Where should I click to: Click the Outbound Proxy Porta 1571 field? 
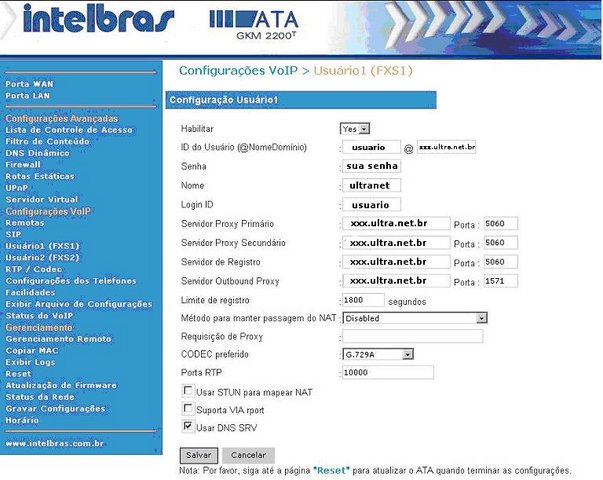coord(501,281)
